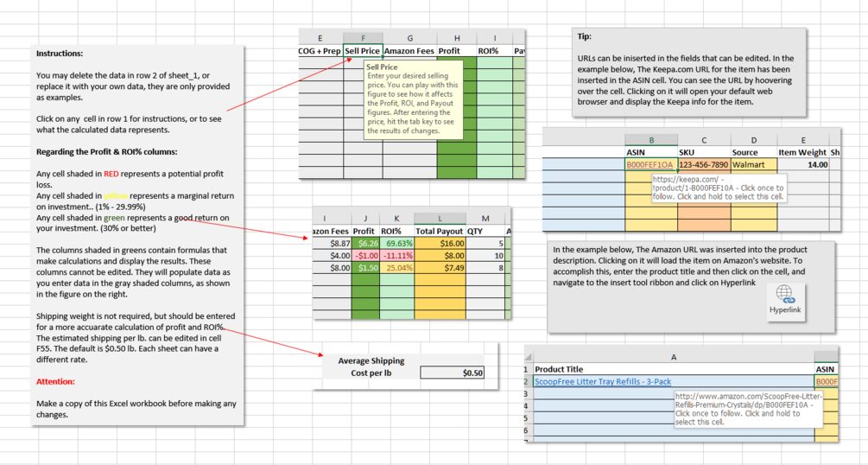Click the $4.00 Amazon fees cell
This screenshot has width=868, height=465.
point(333,256)
